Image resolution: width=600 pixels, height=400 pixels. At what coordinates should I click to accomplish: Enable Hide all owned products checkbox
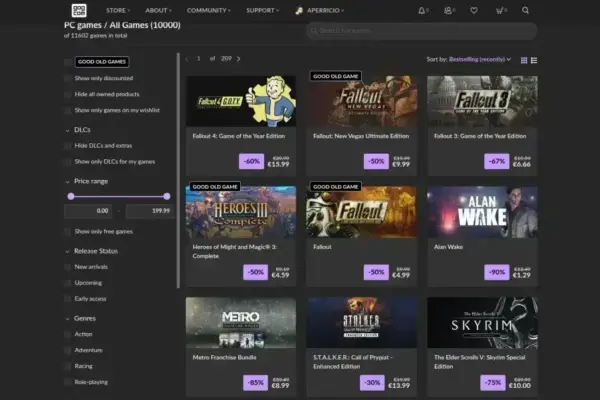point(68,95)
